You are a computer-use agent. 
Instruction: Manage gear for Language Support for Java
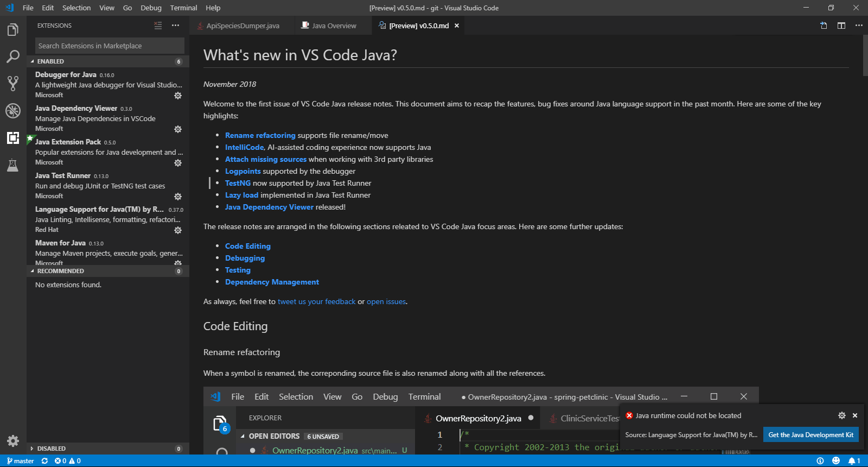(177, 230)
